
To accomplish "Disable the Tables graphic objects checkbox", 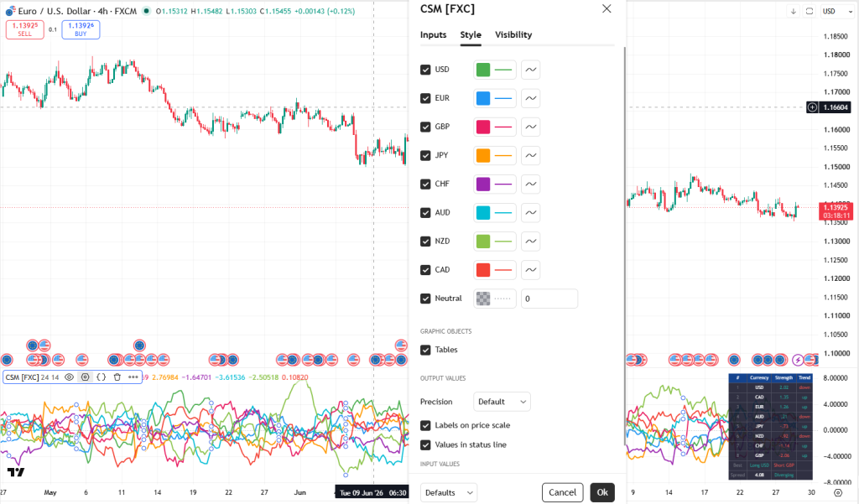I will point(425,350).
